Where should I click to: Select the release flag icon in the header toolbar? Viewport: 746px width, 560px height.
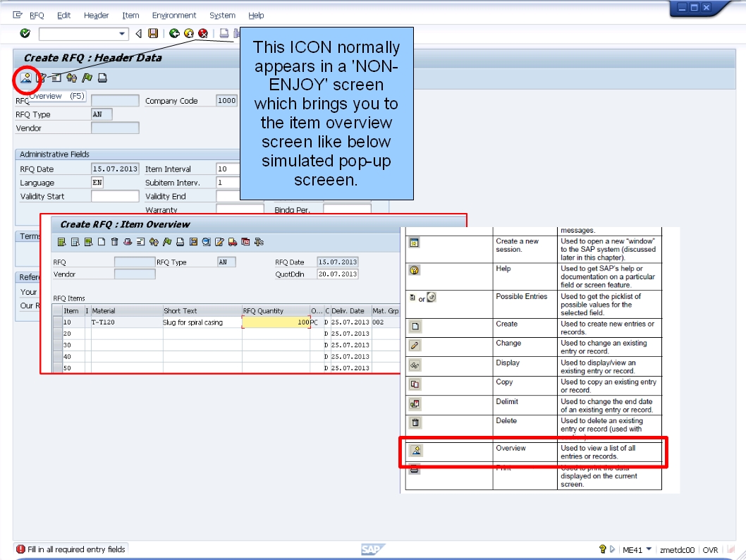(88, 78)
